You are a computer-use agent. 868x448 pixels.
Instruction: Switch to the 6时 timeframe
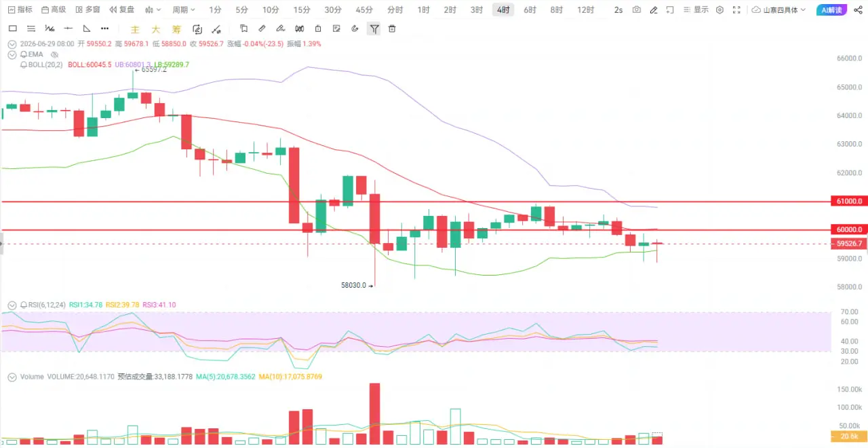[530, 10]
